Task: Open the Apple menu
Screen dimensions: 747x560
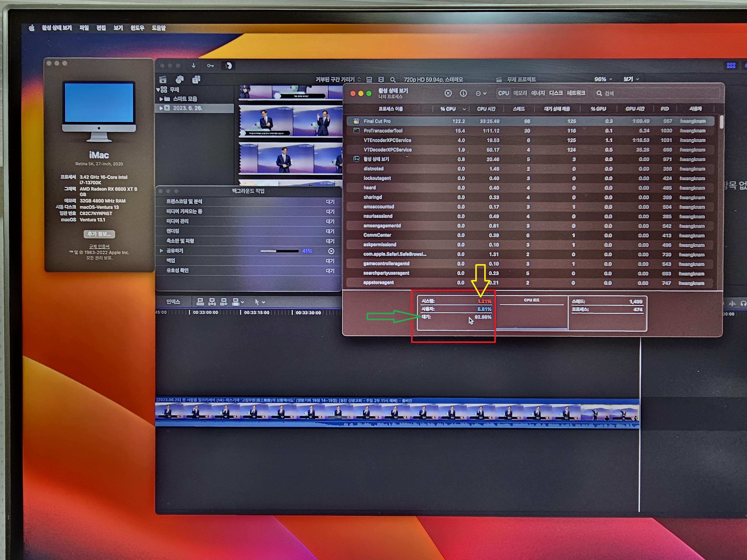Action: point(31,28)
